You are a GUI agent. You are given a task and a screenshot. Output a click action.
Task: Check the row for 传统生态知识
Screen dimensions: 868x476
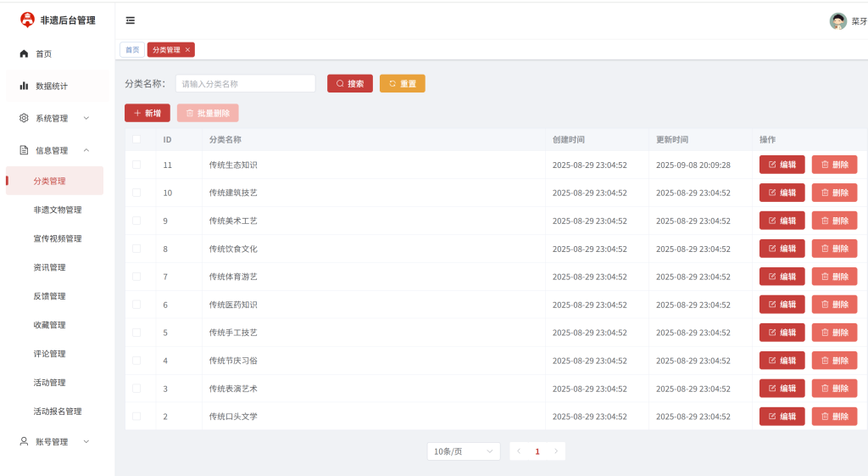click(x=136, y=165)
